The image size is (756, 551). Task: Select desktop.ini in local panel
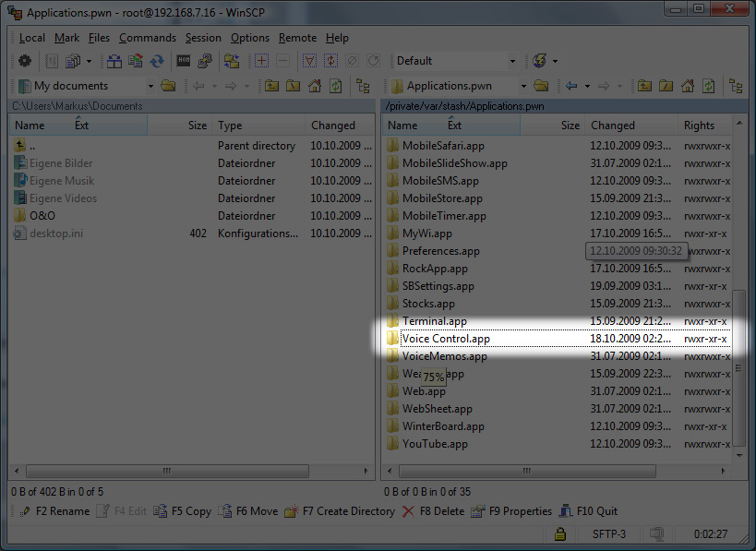pyautogui.click(x=191, y=234)
